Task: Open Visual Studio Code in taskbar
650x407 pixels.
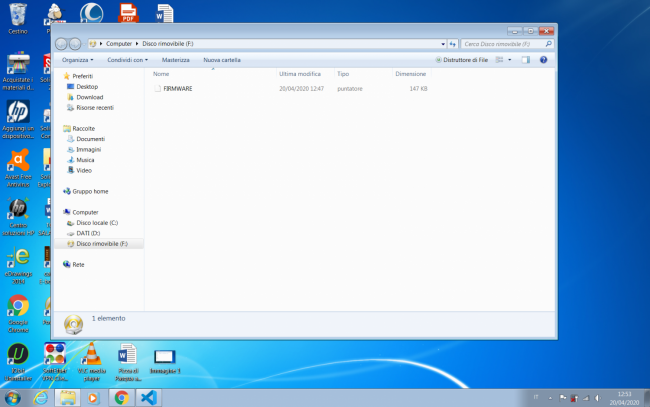Action: (148, 396)
